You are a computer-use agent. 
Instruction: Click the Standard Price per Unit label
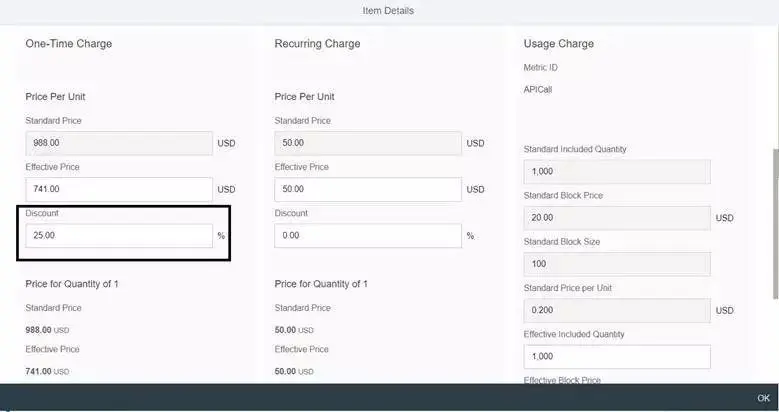click(x=568, y=288)
